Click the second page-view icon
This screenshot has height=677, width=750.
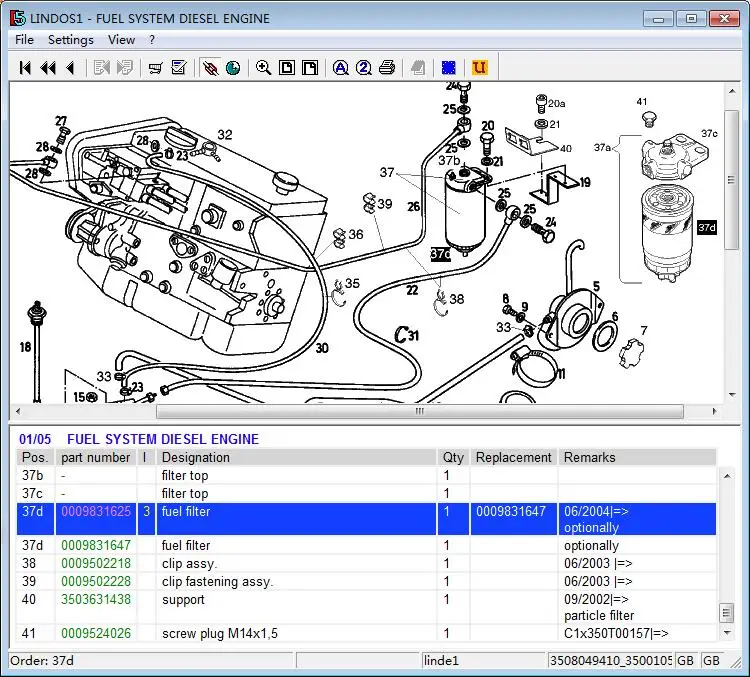point(310,68)
